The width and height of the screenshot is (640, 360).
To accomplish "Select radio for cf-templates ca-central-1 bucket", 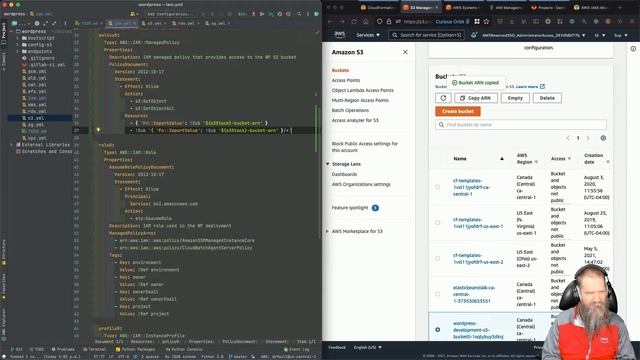I will [438, 187].
